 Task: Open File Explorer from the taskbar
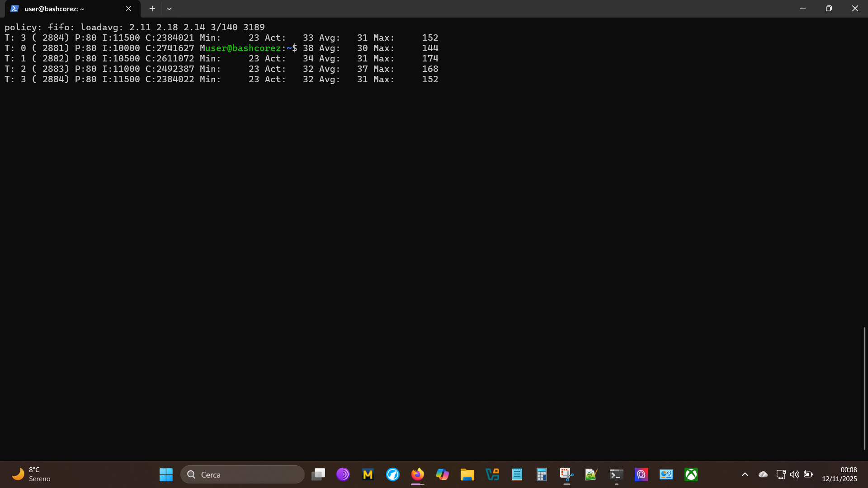467,474
